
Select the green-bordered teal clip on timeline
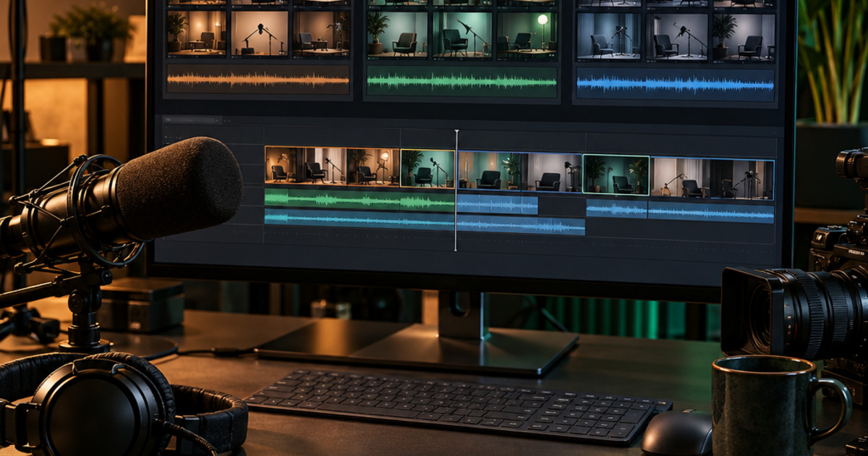pyautogui.click(x=616, y=174)
